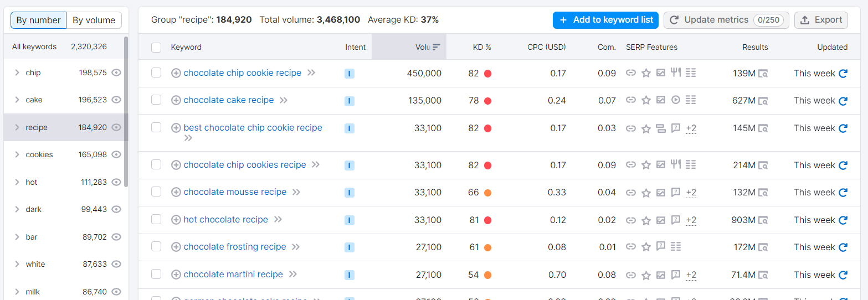Expand the hot keyword group

(17, 182)
